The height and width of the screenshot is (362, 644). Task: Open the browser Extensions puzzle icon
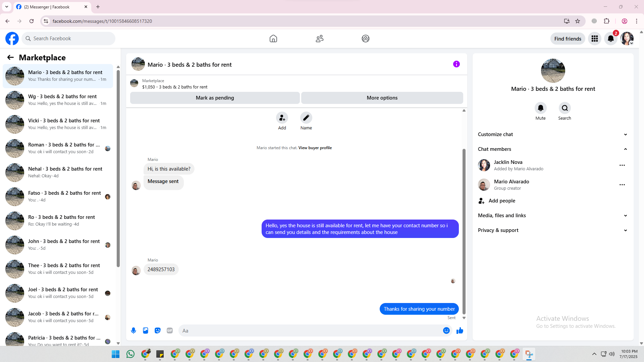click(x=606, y=21)
